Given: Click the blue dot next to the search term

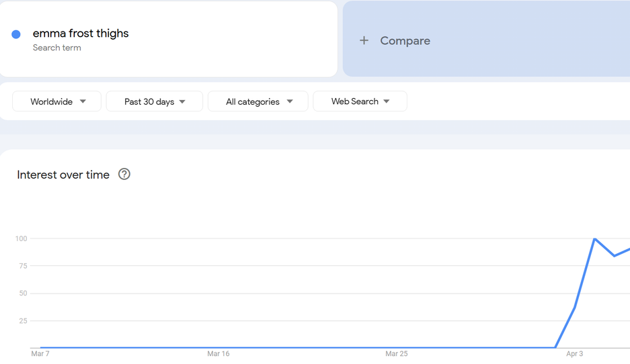Looking at the screenshot, I should 16,34.
